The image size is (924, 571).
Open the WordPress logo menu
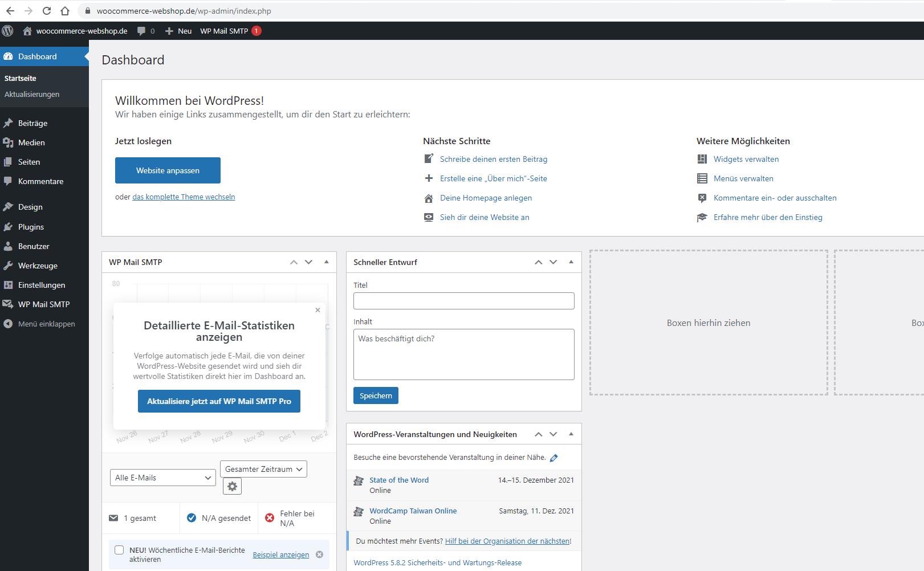7,31
